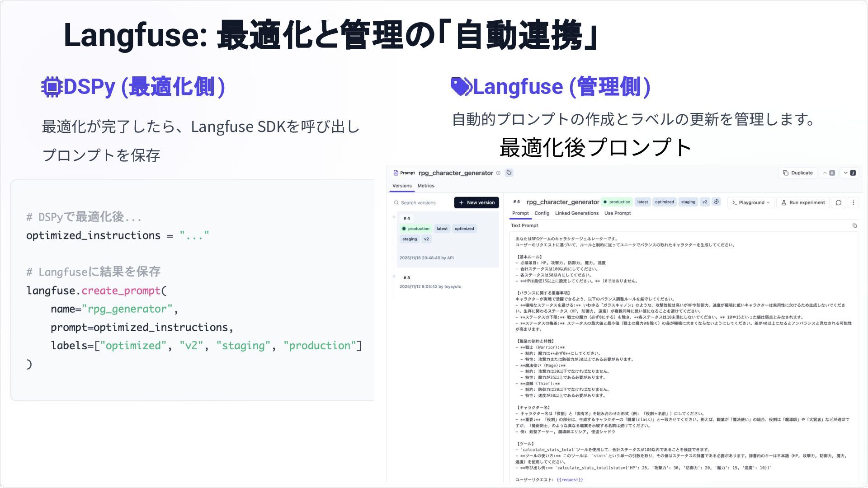Create a New version
Viewport: 868px width, 488px height.
(476, 203)
